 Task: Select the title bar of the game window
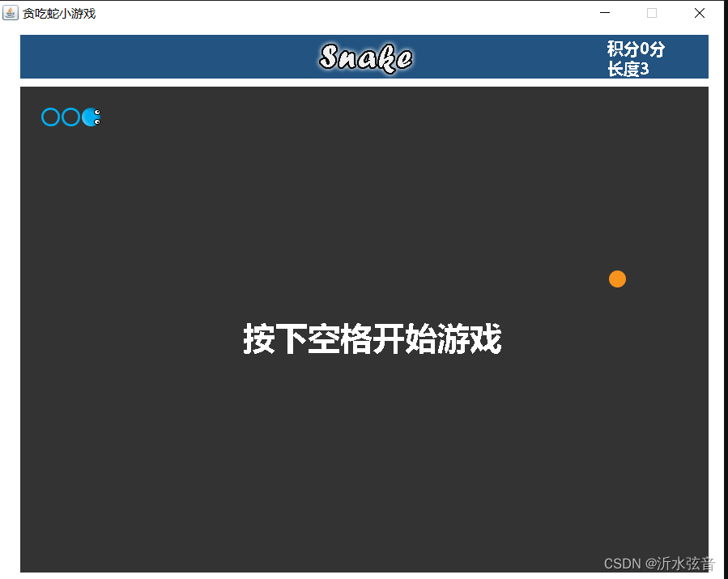(x=324, y=13)
